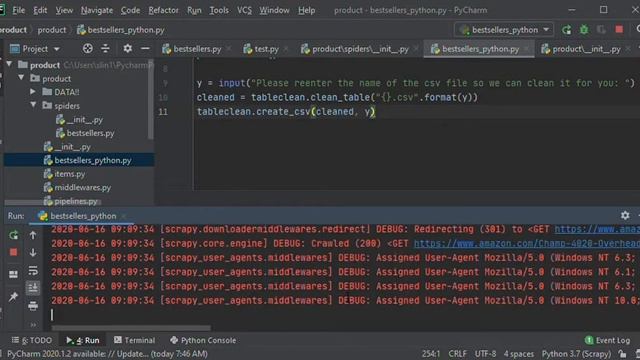Open the Event Log
This screenshot has height=360, width=640.
607,340
